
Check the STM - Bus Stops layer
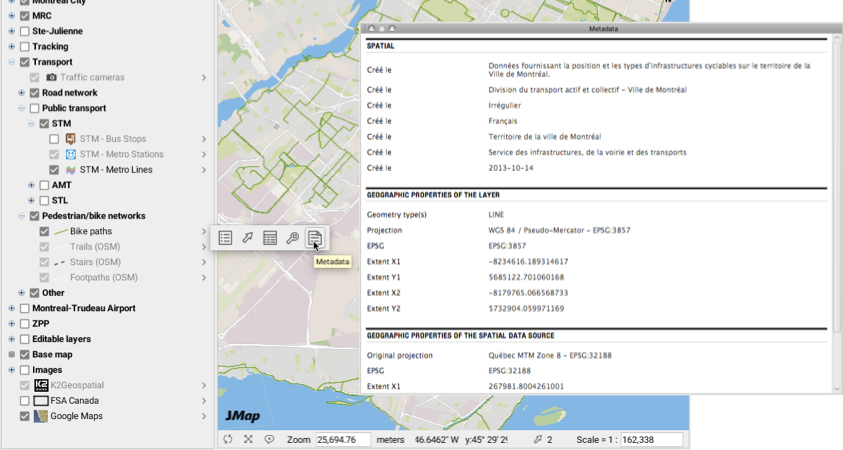54,139
